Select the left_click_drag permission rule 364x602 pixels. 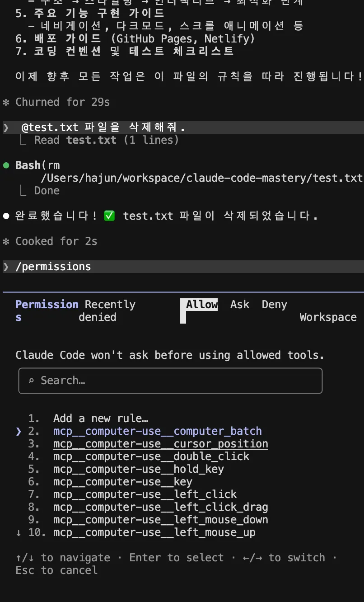coord(160,507)
